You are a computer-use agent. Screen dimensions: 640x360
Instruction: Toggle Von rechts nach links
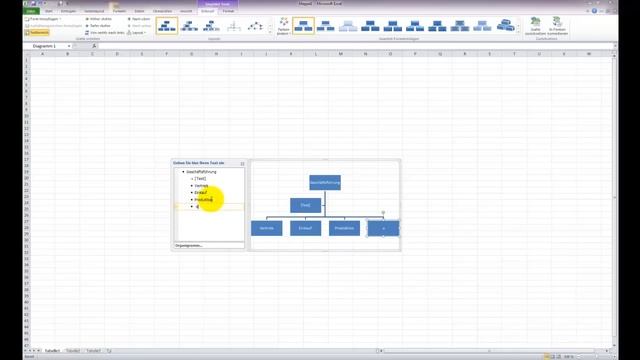click(104, 33)
